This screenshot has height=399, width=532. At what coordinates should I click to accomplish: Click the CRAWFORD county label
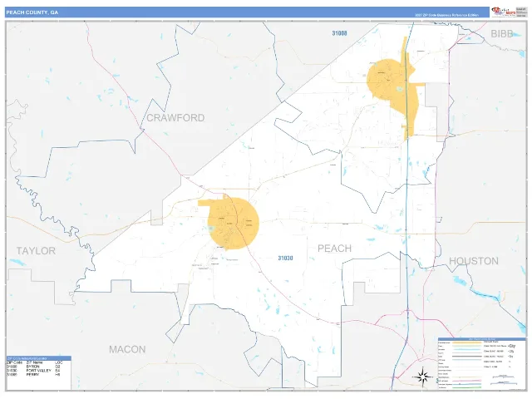click(175, 118)
